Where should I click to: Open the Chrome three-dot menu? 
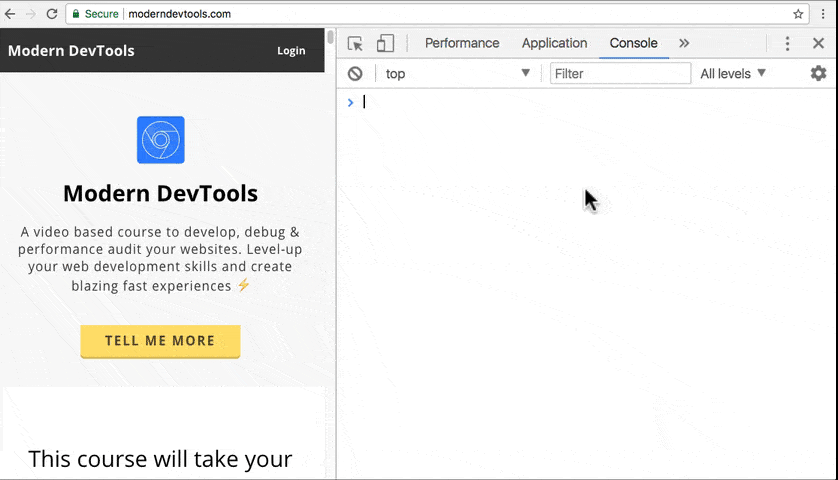pos(823,14)
